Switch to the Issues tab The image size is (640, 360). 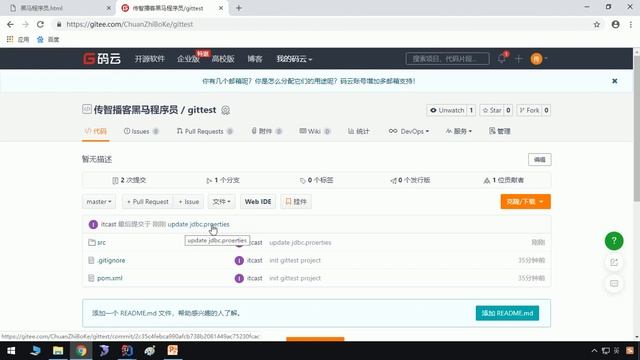[x=141, y=131]
